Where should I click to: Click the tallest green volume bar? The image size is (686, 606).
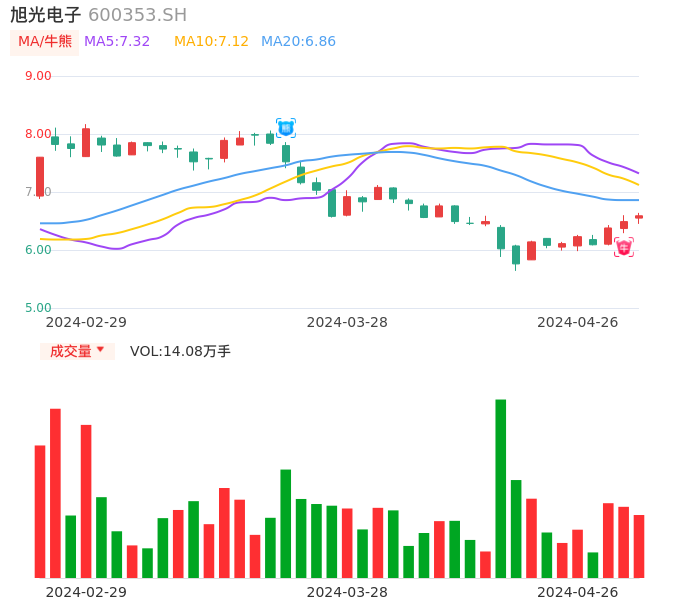pyautogui.click(x=501, y=488)
